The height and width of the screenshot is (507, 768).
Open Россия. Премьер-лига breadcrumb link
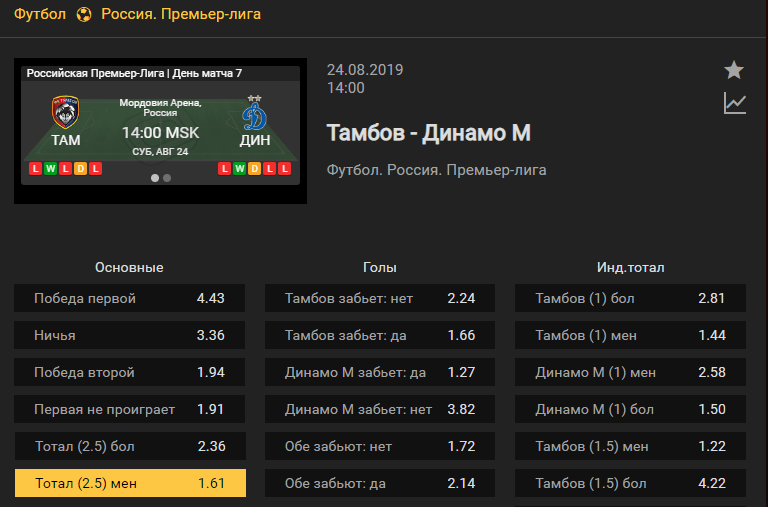(x=181, y=14)
